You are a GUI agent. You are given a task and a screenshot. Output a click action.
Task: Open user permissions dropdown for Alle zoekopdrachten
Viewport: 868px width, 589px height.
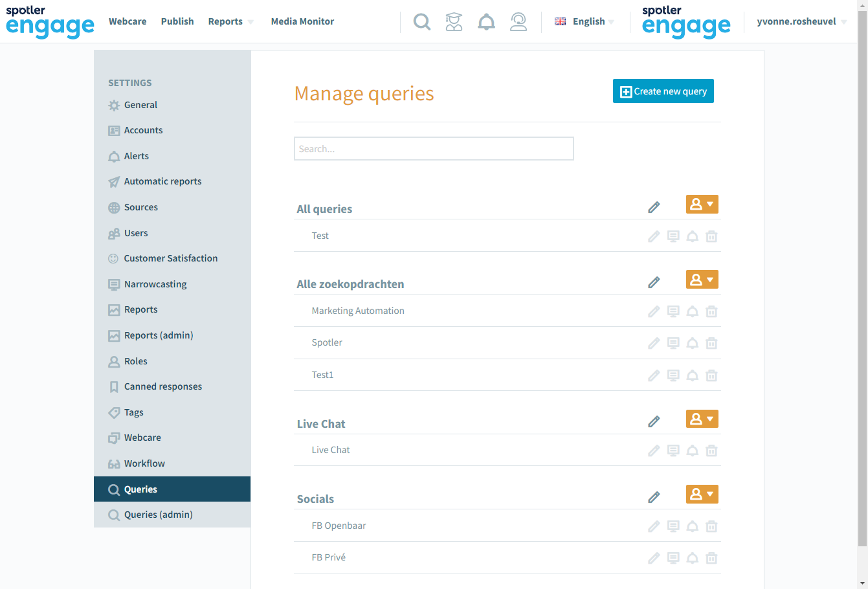pyautogui.click(x=702, y=280)
